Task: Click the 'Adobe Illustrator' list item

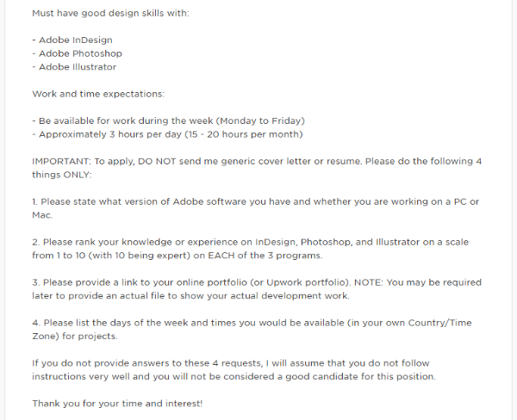Action: [x=74, y=67]
